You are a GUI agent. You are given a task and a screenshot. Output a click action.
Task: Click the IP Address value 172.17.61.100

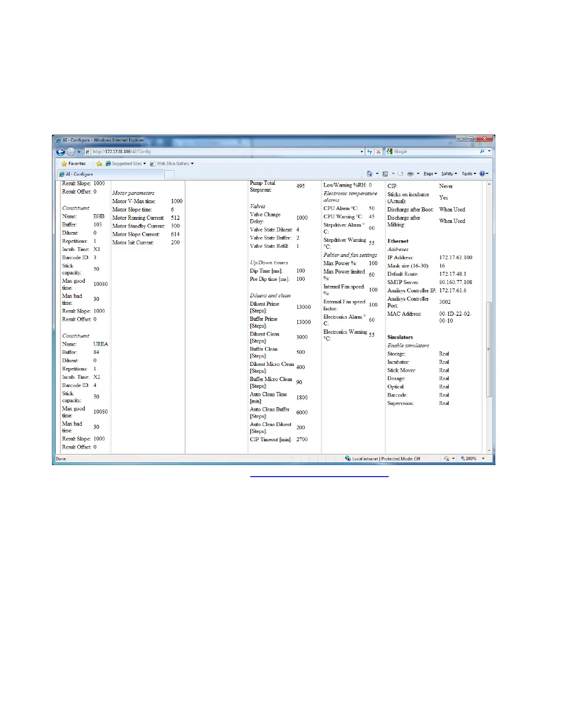[x=455, y=257]
